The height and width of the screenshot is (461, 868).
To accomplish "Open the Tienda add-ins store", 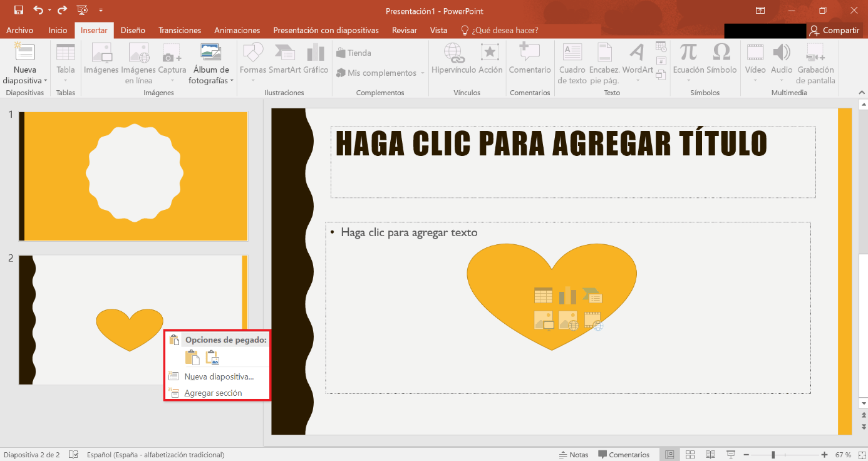I will click(354, 53).
